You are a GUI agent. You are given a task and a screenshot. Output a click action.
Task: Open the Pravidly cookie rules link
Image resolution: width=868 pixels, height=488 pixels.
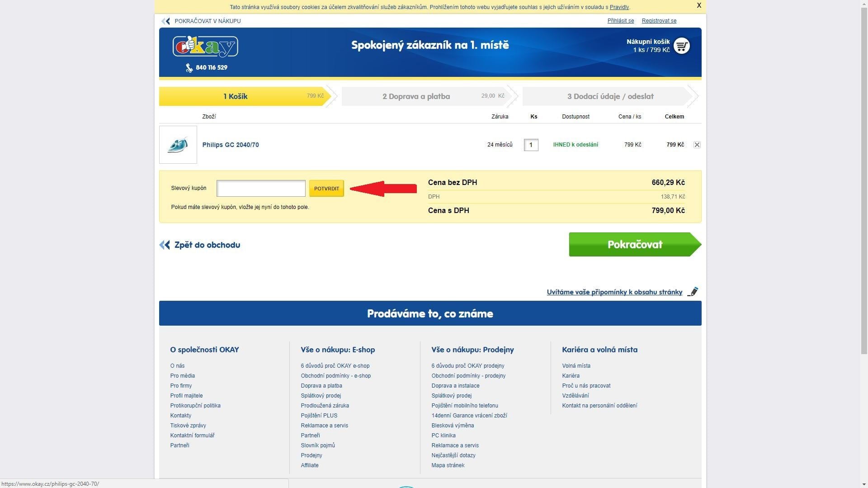click(x=619, y=7)
